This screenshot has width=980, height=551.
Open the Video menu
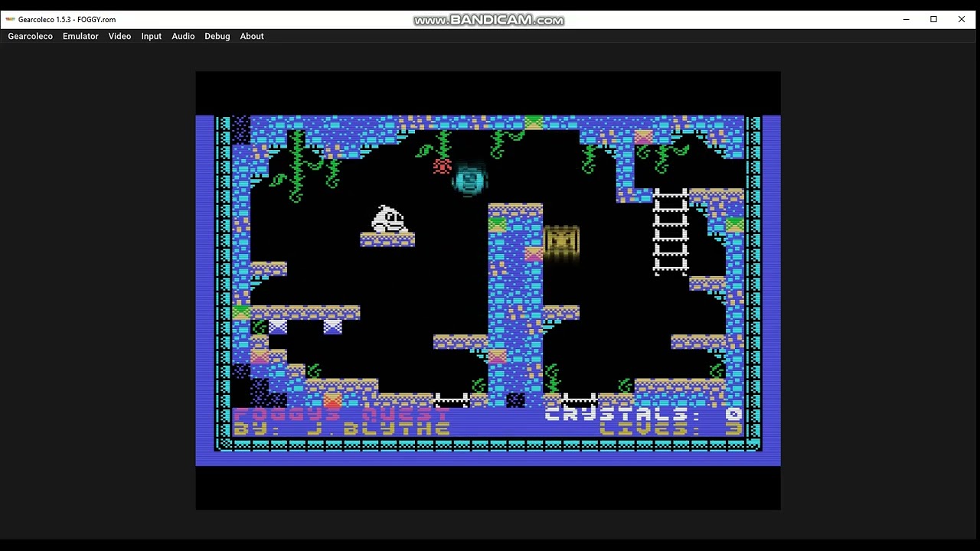[119, 36]
